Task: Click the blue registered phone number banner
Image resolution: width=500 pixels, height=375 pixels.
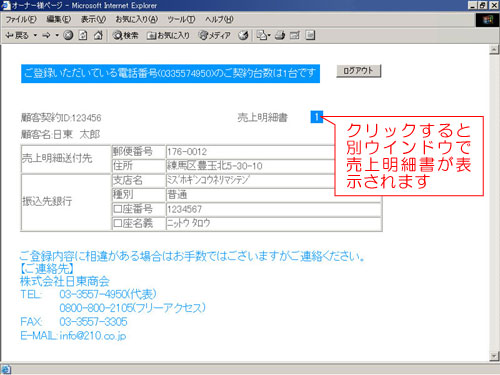Action: point(170,73)
